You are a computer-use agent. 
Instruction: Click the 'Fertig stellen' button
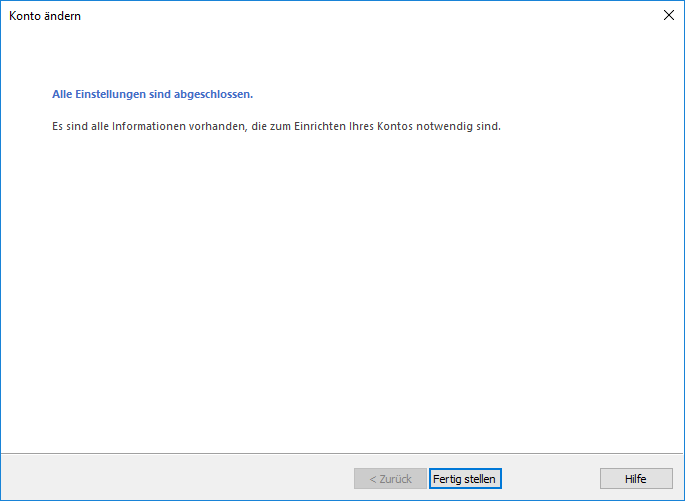pos(464,479)
